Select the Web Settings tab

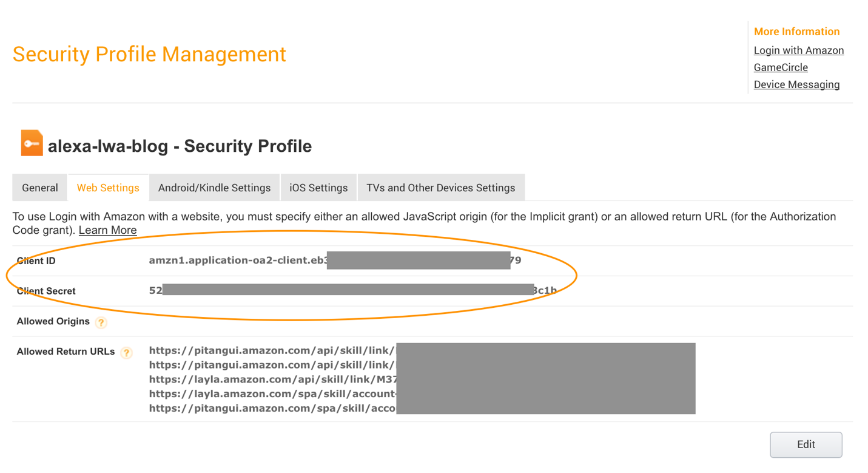(108, 187)
